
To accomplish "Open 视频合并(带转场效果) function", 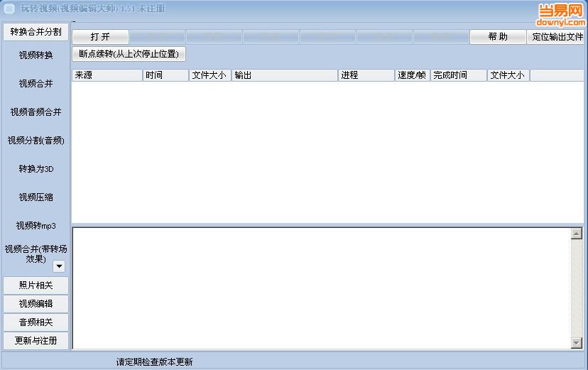I will click(x=36, y=254).
